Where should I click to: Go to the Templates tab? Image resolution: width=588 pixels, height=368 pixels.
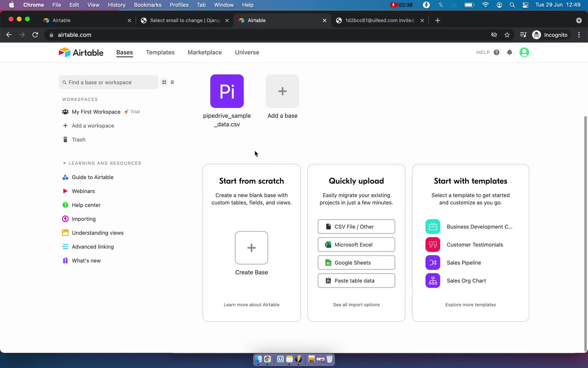(160, 52)
